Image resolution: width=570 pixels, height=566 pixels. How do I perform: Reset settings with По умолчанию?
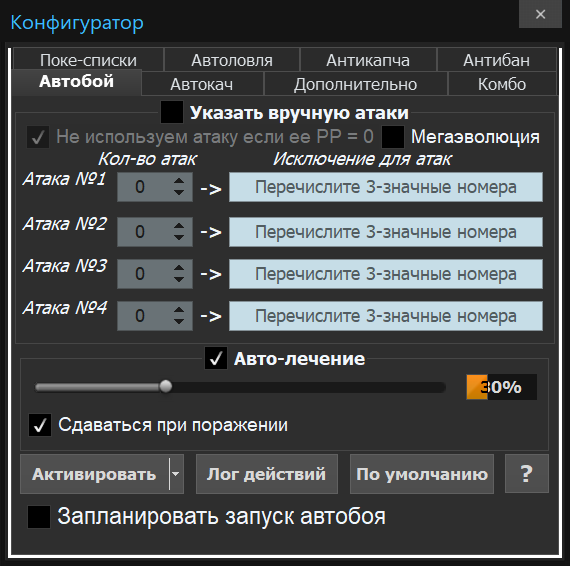(x=422, y=474)
